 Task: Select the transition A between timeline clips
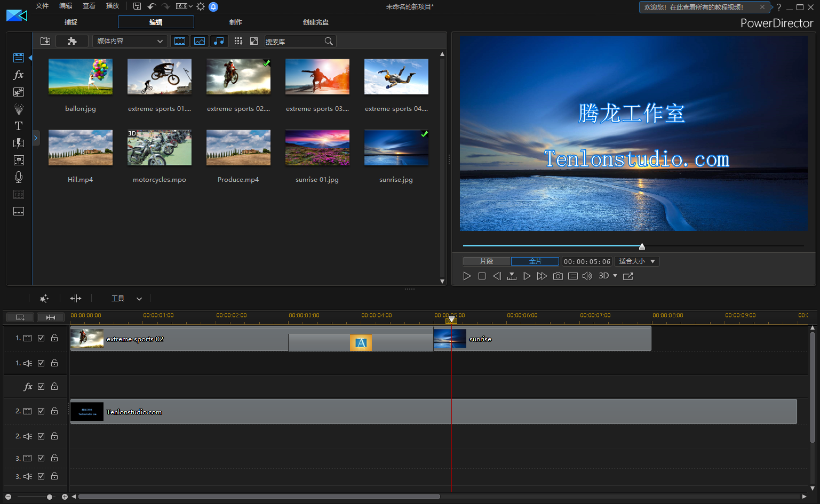[x=361, y=342]
